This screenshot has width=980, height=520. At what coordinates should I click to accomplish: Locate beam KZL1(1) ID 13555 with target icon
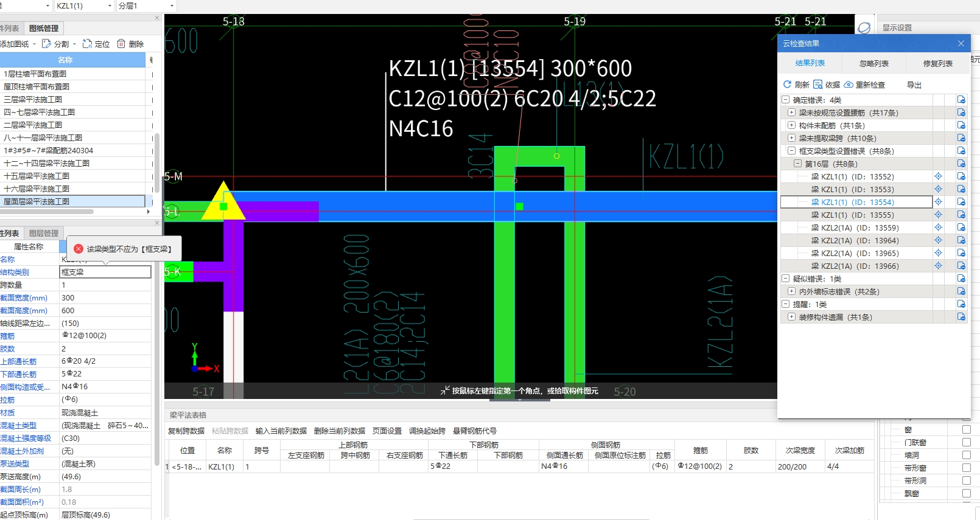click(938, 215)
